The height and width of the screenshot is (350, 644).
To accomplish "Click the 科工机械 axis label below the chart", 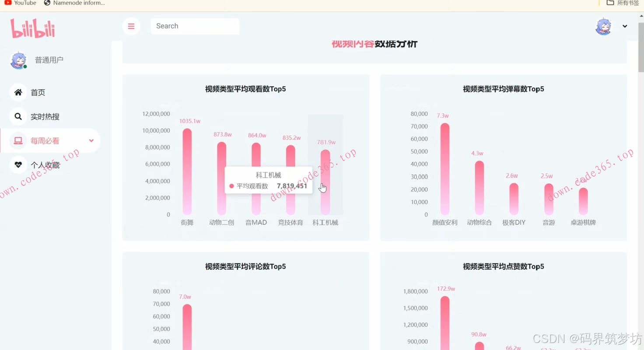I will coord(325,222).
